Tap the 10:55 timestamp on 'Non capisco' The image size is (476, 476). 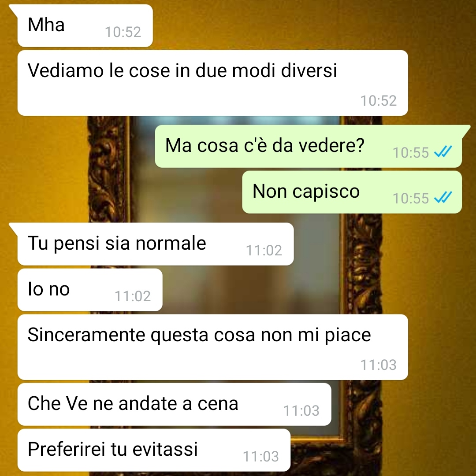[411, 199]
